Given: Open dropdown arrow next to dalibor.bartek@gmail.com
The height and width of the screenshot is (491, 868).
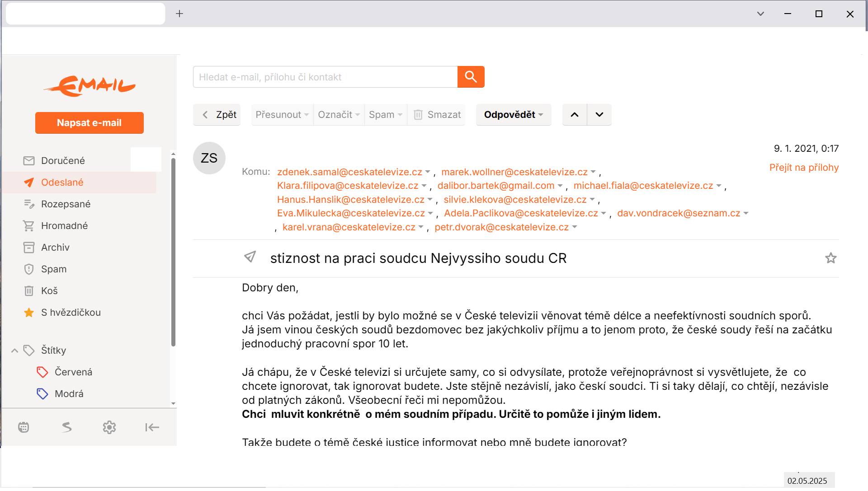Looking at the screenshot, I should coord(560,186).
